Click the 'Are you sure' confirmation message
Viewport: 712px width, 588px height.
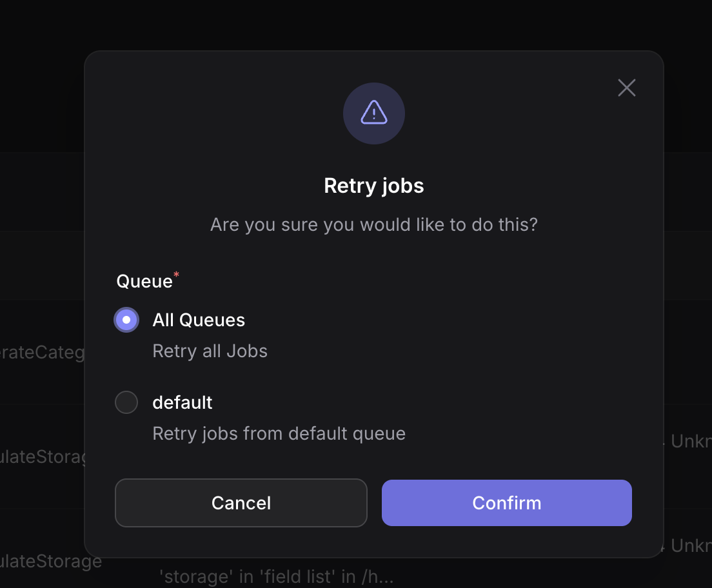click(x=373, y=224)
